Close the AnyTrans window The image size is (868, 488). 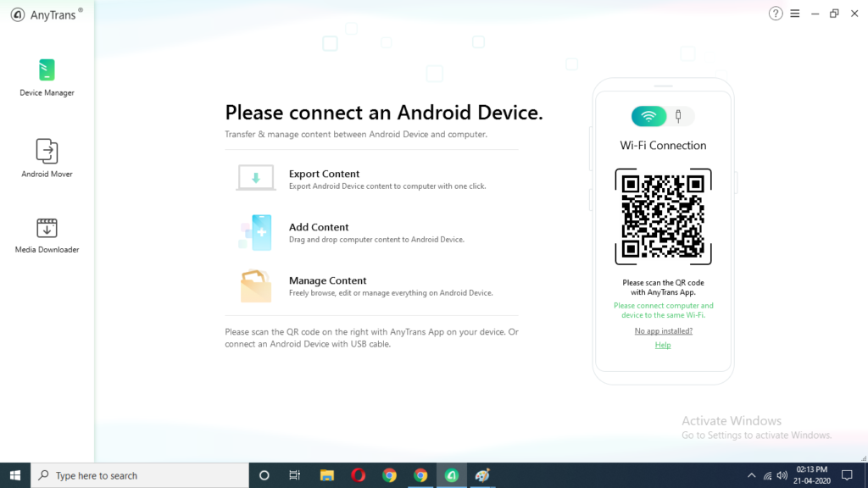pos(854,14)
